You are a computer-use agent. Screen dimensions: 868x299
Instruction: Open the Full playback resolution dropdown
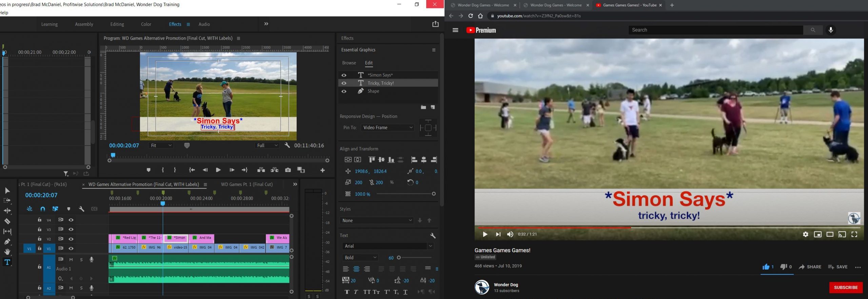[267, 145]
